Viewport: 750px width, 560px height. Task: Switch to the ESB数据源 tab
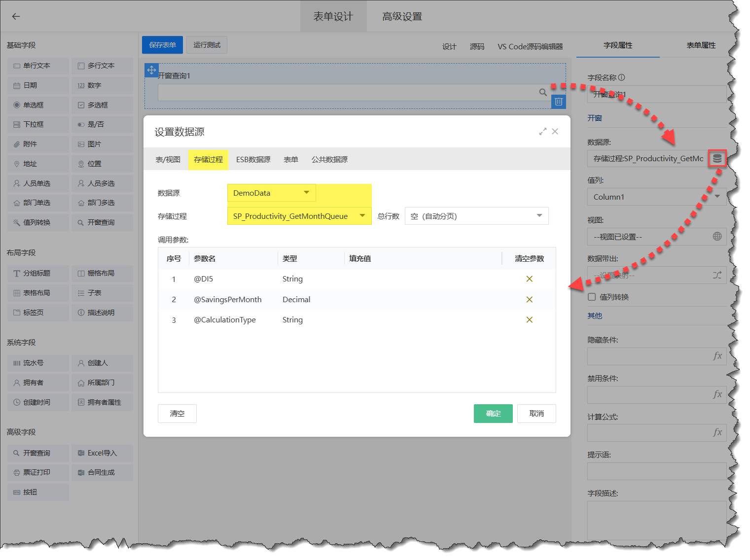253,160
